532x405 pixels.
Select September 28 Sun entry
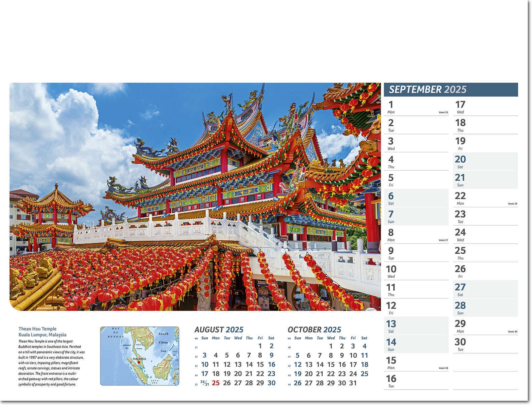(486, 308)
